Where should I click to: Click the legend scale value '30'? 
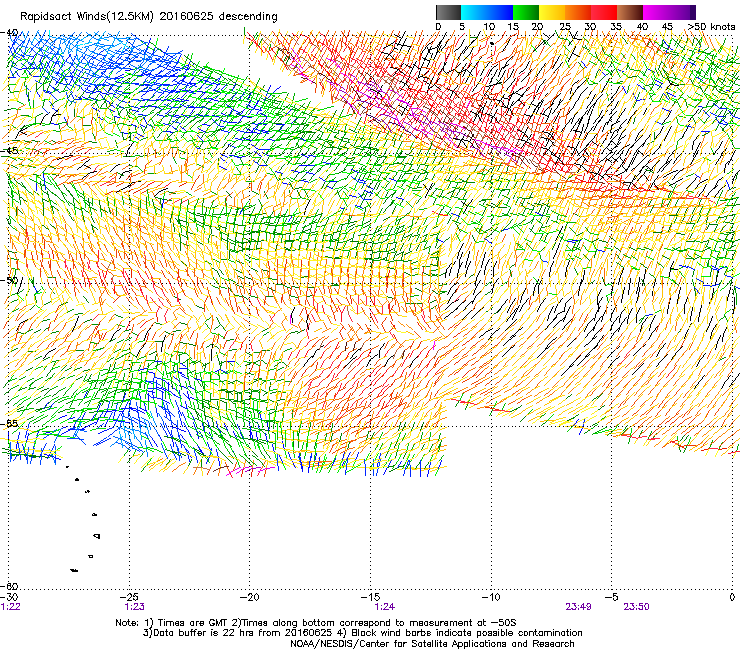[590, 27]
